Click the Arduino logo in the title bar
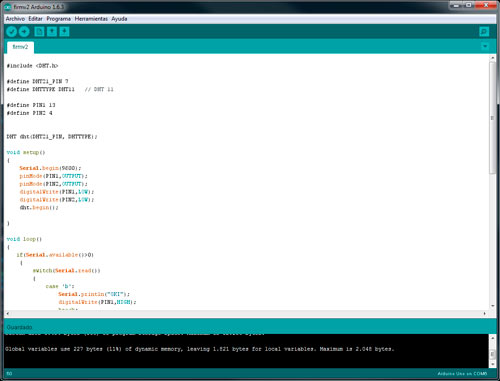This screenshot has height=381, width=500. pyautogui.click(x=8, y=7)
